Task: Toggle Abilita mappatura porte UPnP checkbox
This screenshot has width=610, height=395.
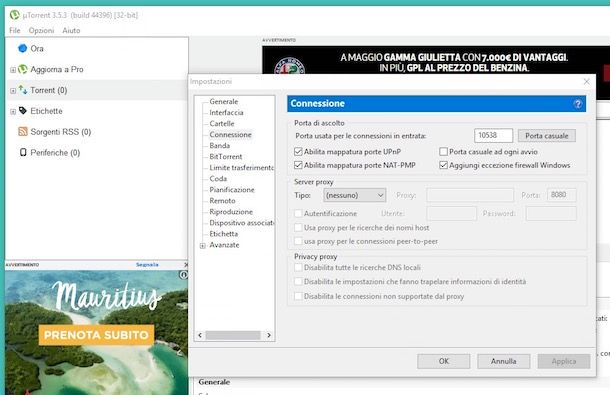Action: coord(298,151)
